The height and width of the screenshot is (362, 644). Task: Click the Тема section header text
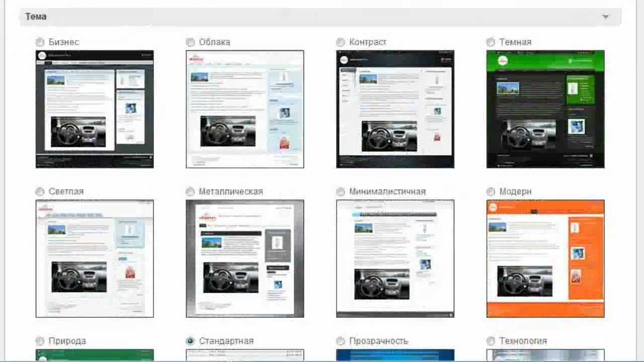36,17
